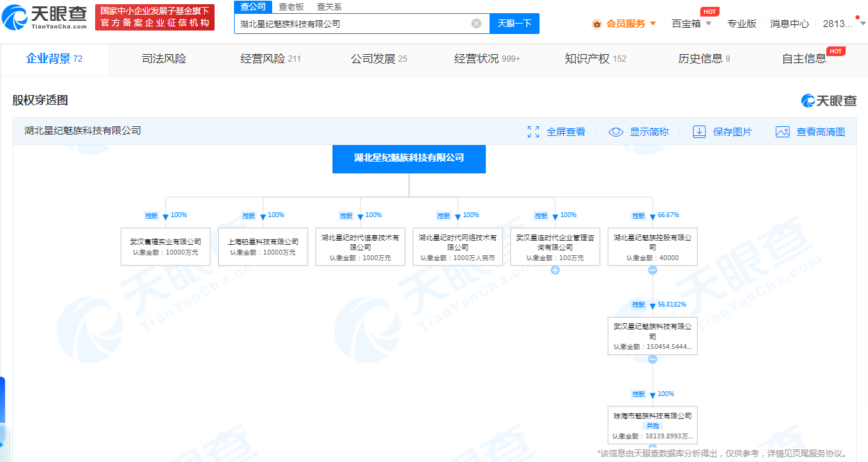Open the 珠海市魅族科技有限公司 node
Image resolution: width=868 pixels, height=462 pixels.
[653, 425]
